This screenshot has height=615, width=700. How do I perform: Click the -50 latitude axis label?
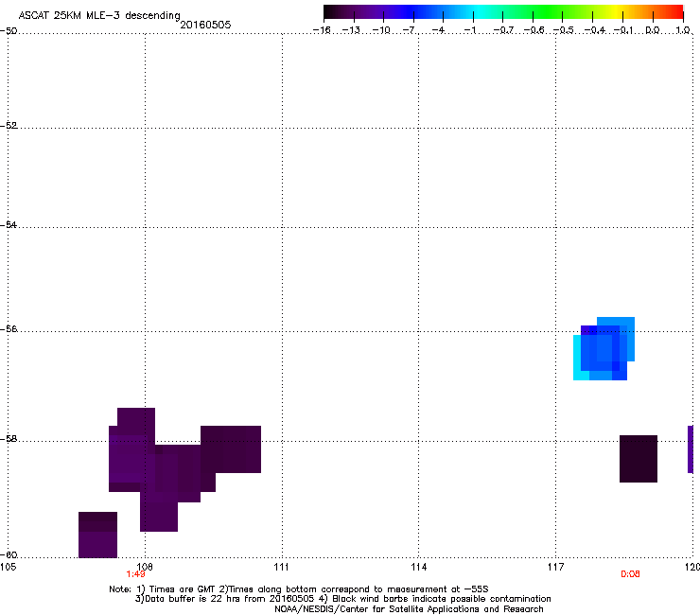point(9,31)
